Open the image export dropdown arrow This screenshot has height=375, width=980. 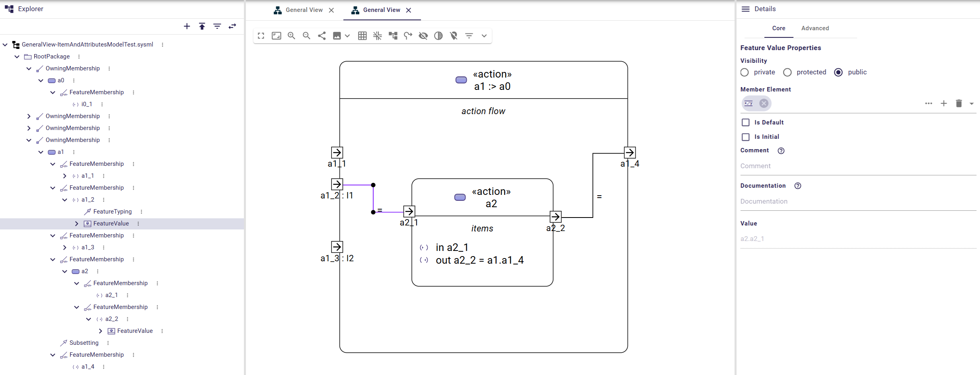coord(348,36)
